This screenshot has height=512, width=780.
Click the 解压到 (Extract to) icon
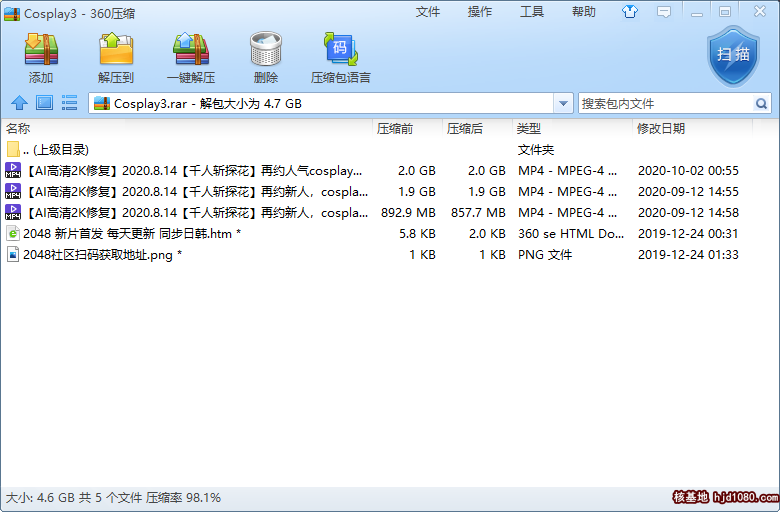click(x=116, y=49)
